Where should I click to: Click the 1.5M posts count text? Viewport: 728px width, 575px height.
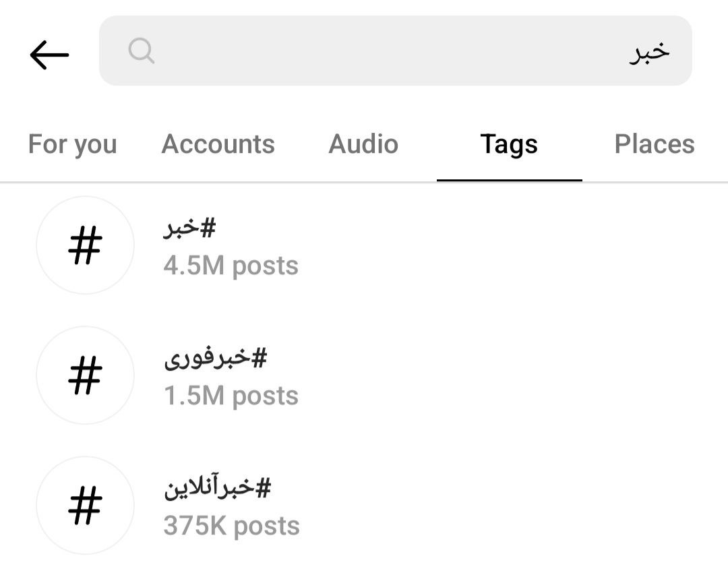(x=231, y=396)
